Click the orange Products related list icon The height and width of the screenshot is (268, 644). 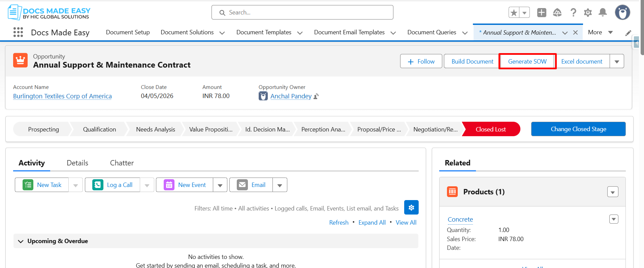452,192
